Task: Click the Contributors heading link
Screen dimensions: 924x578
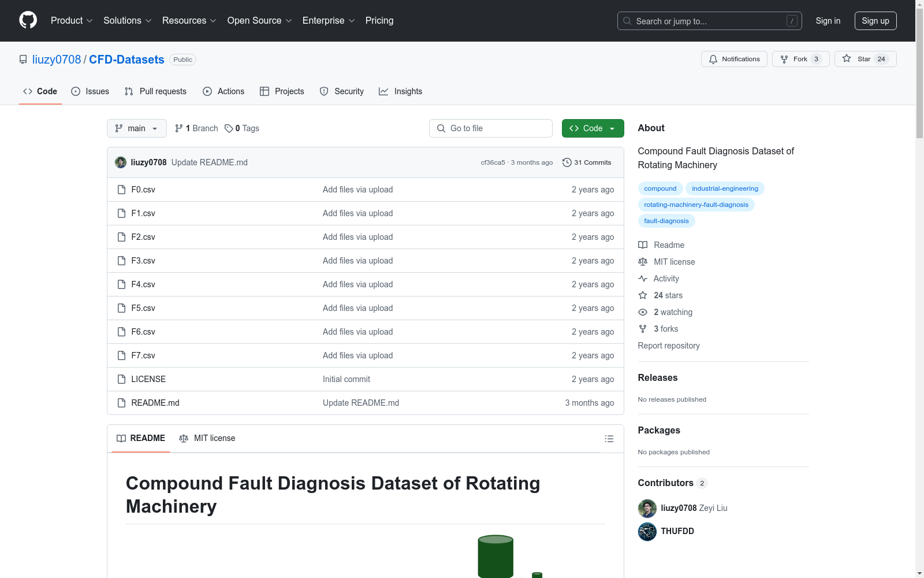Action: [672, 483]
